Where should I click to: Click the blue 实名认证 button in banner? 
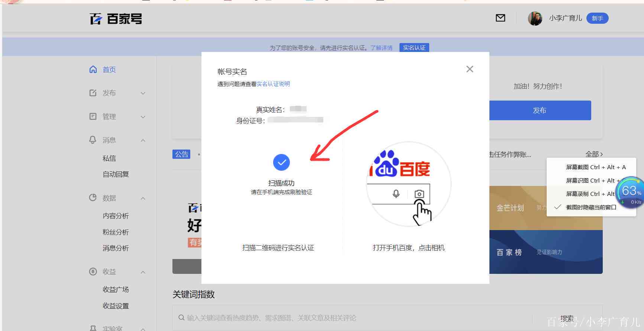pyautogui.click(x=414, y=47)
